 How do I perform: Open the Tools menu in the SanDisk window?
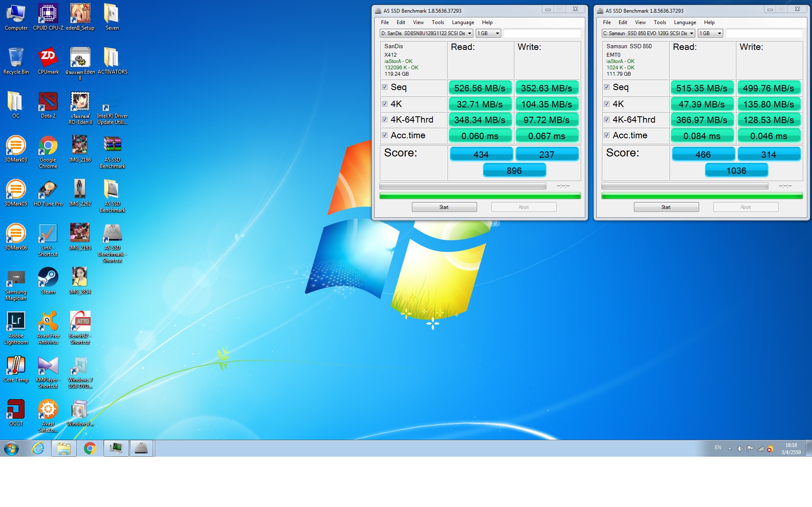pos(438,22)
